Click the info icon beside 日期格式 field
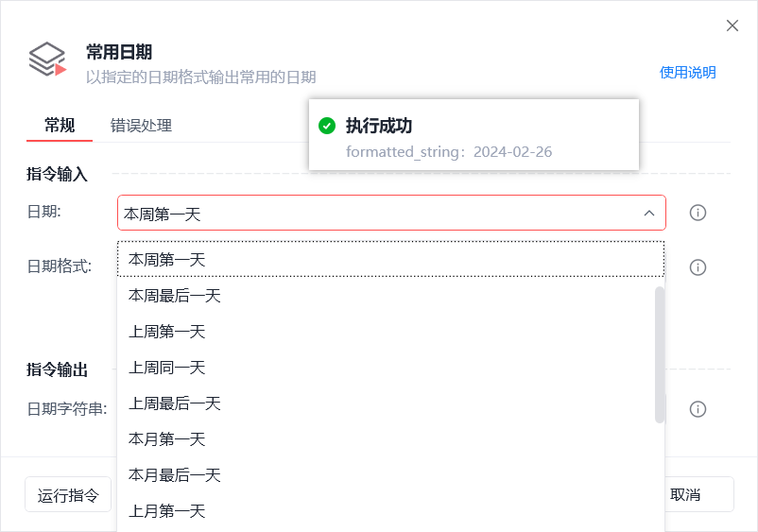The width and height of the screenshot is (758, 532). coord(698,267)
